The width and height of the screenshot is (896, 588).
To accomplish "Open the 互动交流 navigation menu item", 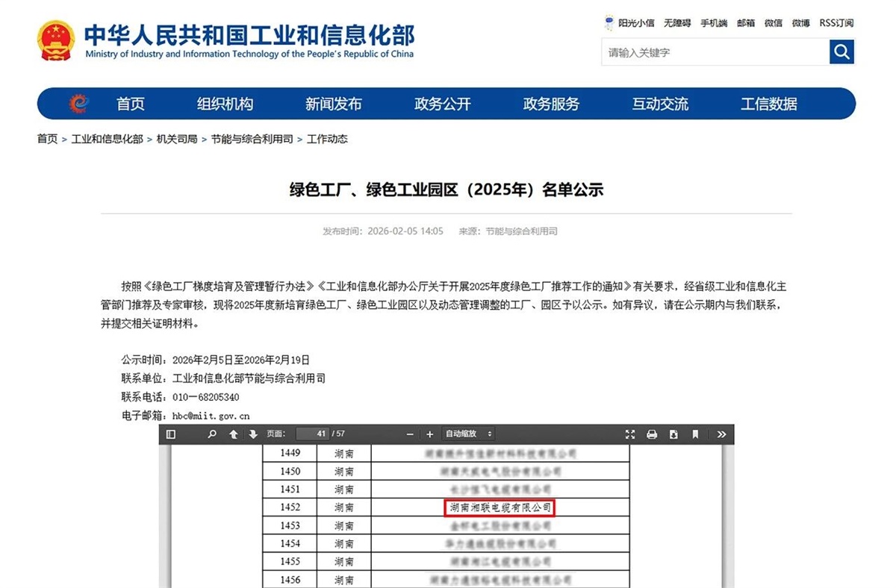I will point(659,104).
